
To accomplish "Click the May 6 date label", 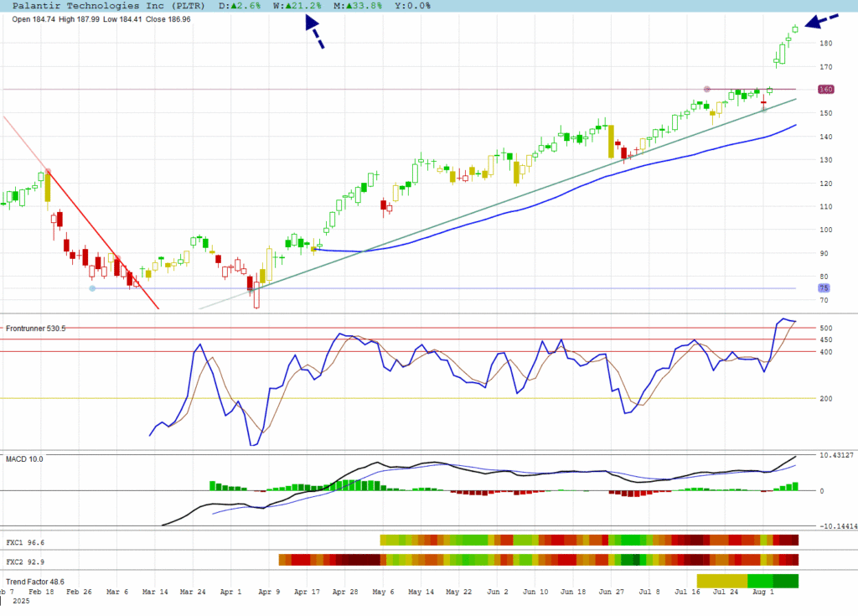I will point(383,592).
